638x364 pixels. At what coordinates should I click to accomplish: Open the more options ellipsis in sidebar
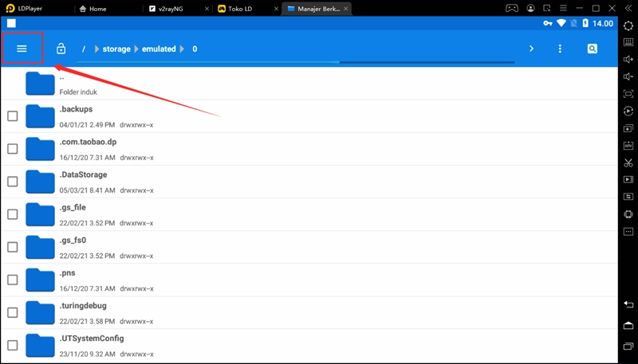[628, 232]
